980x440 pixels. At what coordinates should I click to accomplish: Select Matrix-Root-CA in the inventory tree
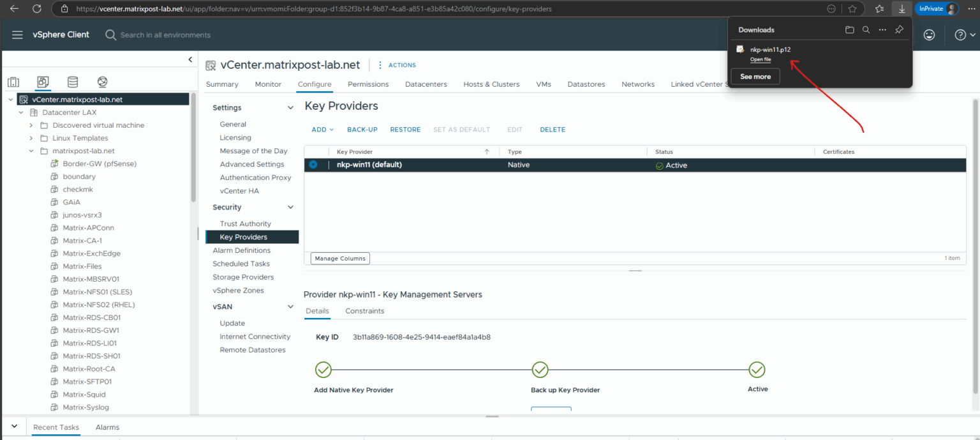pos(89,368)
